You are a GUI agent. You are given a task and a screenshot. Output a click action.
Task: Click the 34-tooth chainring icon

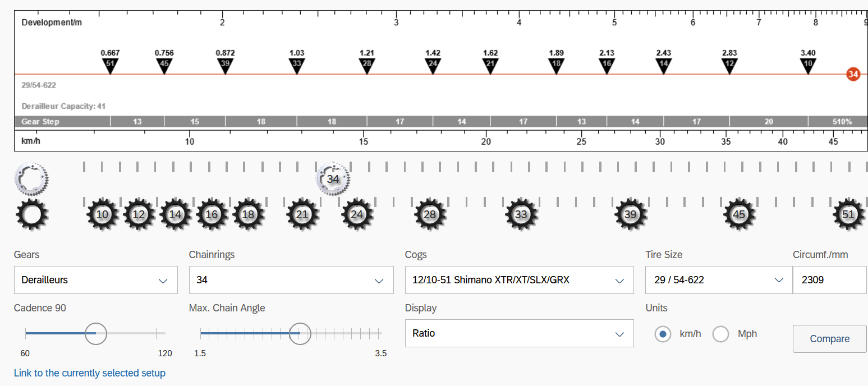click(333, 179)
